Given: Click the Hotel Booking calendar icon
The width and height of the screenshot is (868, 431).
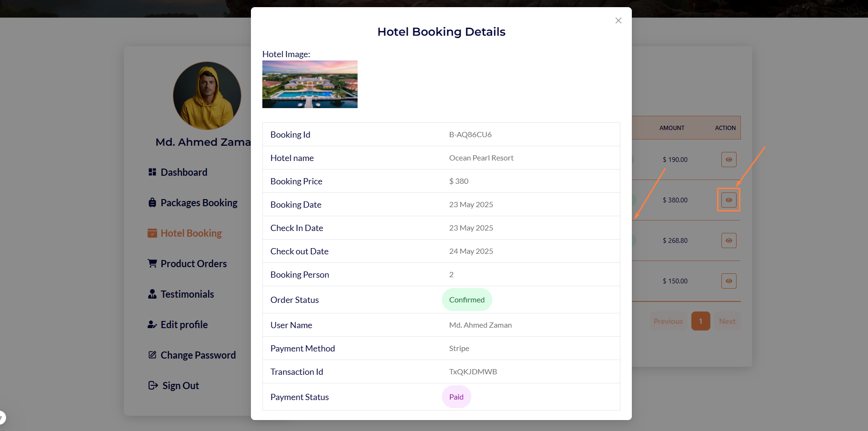Looking at the screenshot, I should [152, 233].
